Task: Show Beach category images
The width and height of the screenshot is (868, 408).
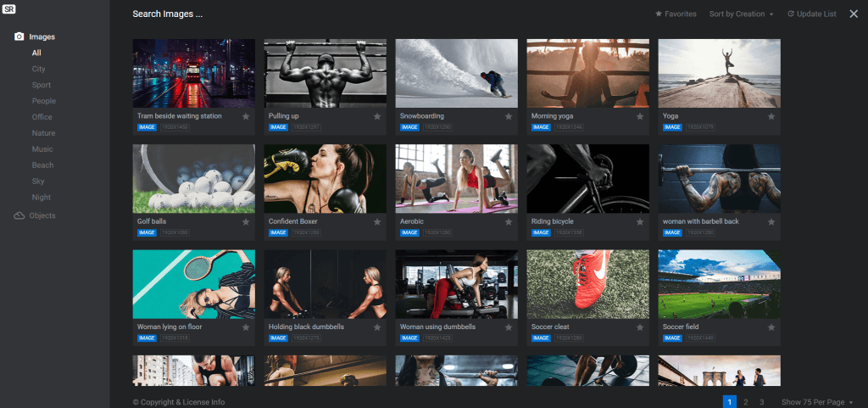Action: click(x=42, y=165)
